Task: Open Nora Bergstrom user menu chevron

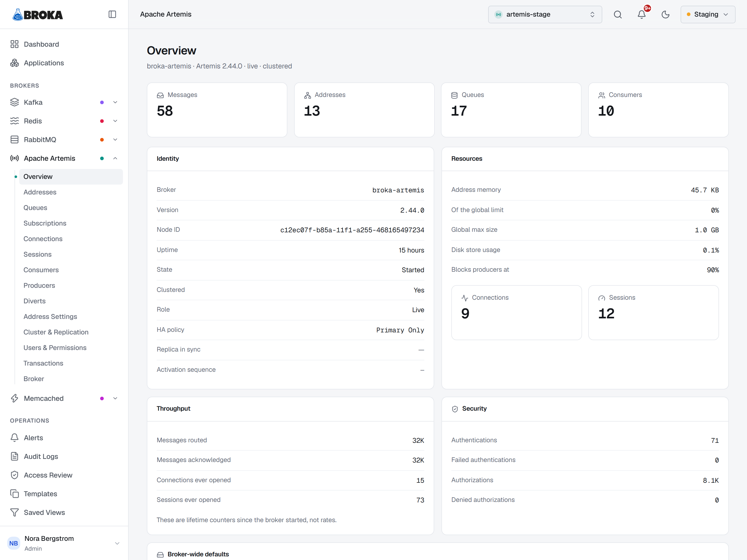Action: click(x=117, y=543)
